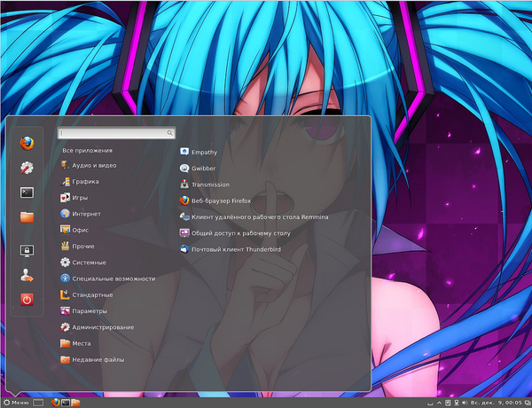This screenshot has width=532, height=408.
Task: Show Все приложения list
Action: point(87,150)
